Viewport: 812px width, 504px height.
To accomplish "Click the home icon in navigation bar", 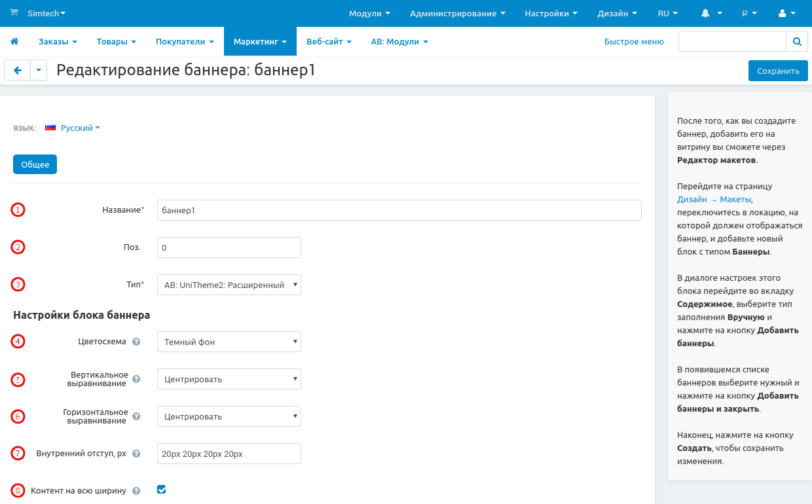I will point(14,42).
